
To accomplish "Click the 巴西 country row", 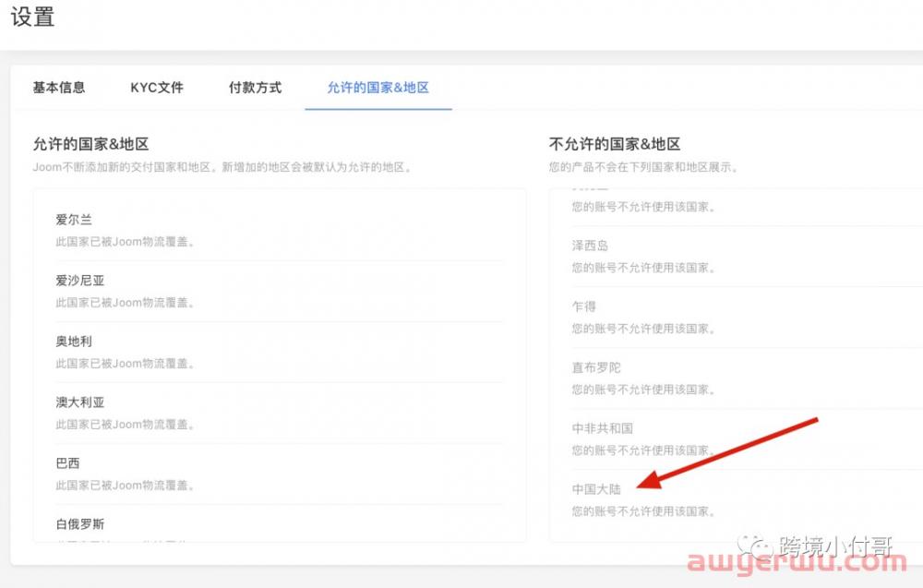I will click(67, 463).
